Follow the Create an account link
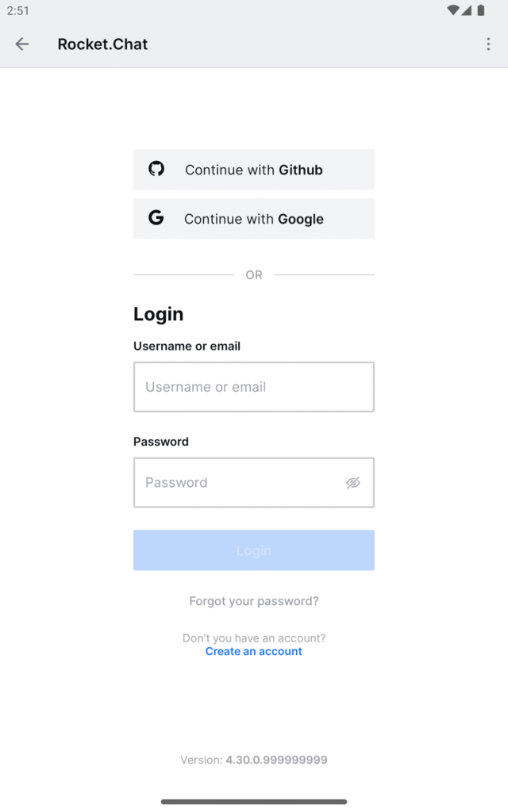The height and width of the screenshot is (812, 508). (x=254, y=651)
